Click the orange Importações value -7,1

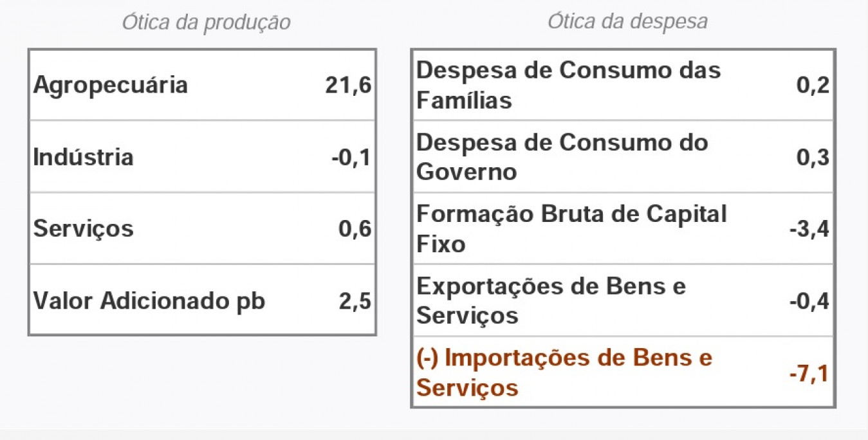coord(809,372)
